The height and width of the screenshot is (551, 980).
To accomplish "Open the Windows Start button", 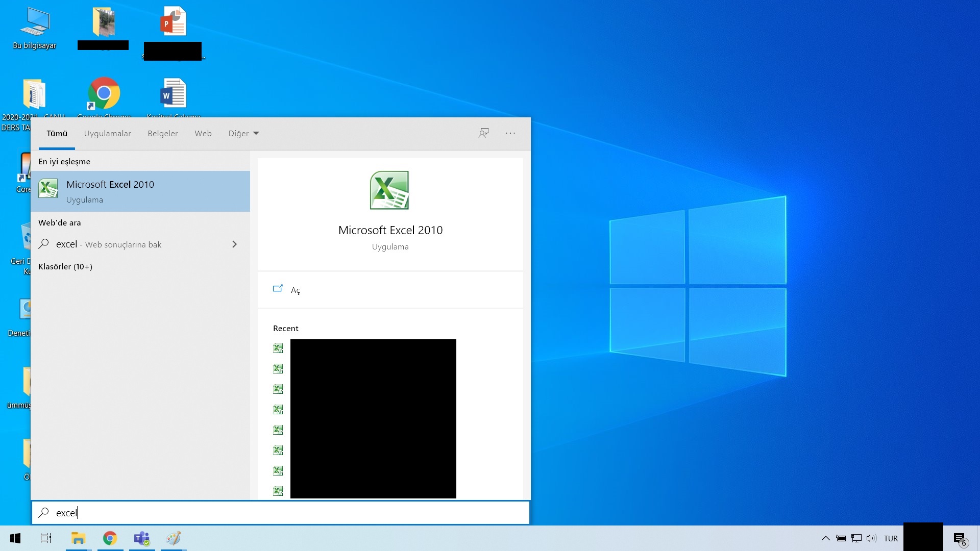I will tap(15, 538).
